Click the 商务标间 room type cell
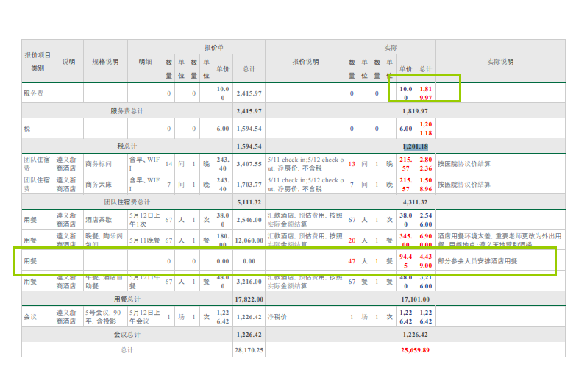Screen dimensions: 576x392 pyautogui.click(x=99, y=164)
